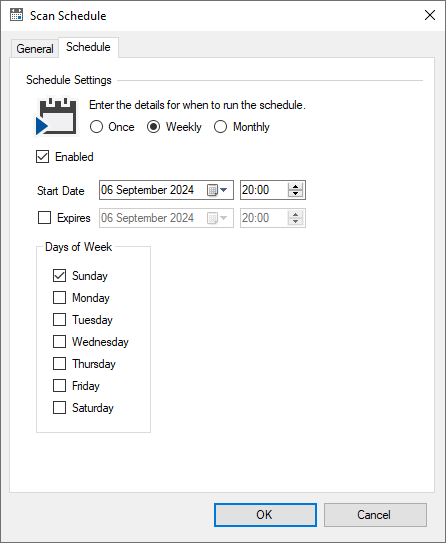Select the Weekly radio option

pos(153,127)
